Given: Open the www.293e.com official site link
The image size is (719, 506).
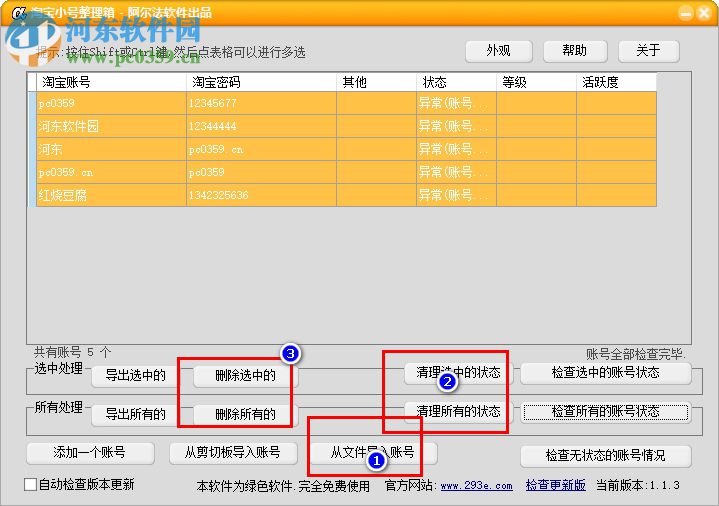Looking at the screenshot, I should [x=476, y=485].
